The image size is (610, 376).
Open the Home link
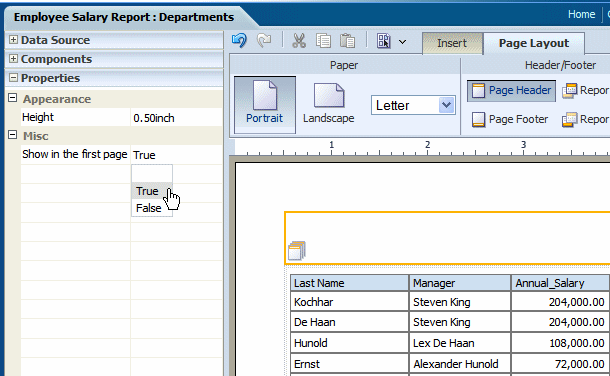[581, 14]
